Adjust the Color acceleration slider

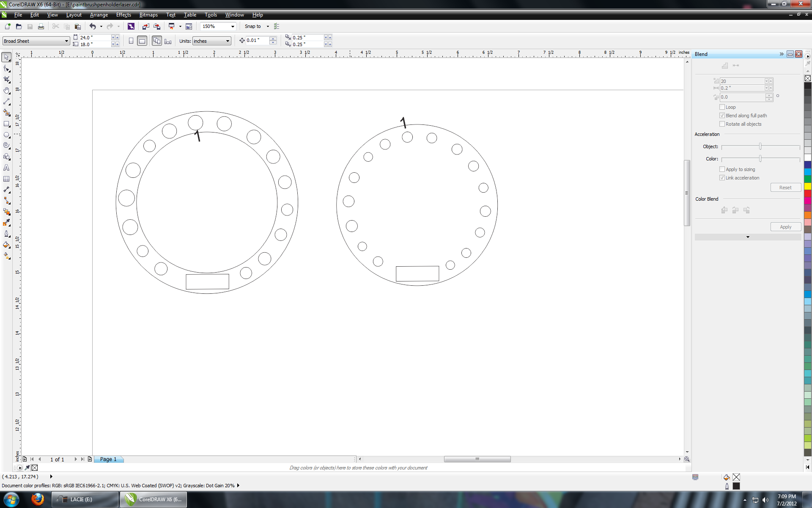click(760, 159)
